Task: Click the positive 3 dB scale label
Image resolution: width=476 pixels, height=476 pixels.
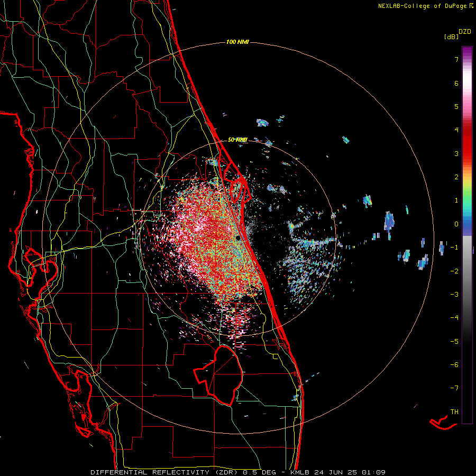Action: coord(456,153)
